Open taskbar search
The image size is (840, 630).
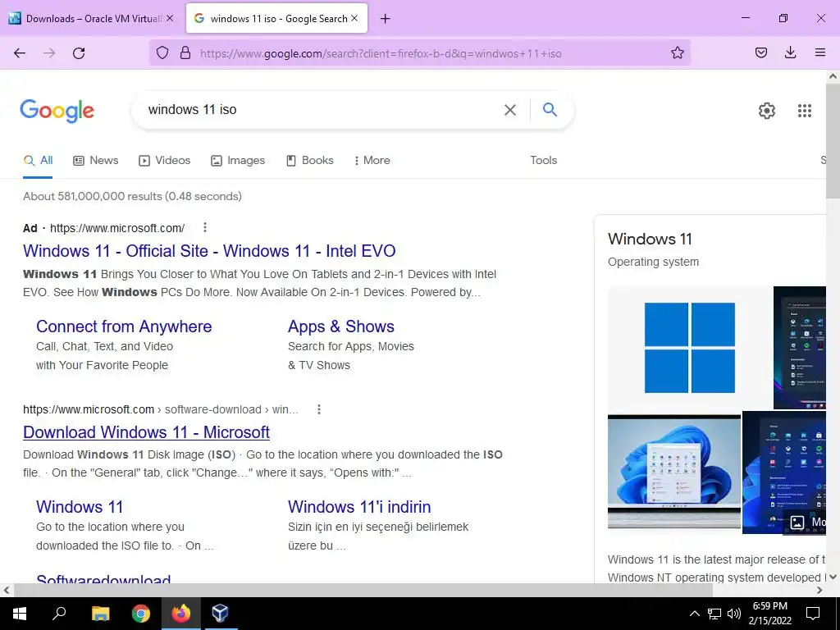(59, 614)
